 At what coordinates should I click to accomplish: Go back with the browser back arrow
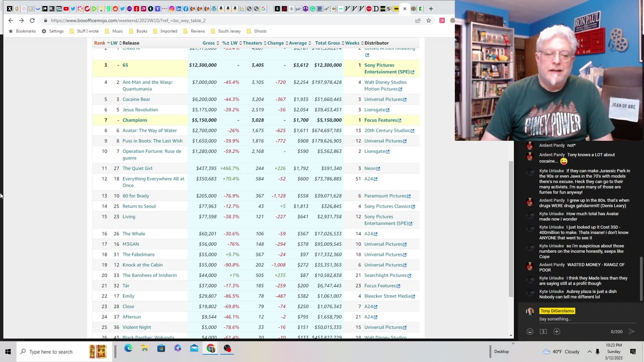tap(11, 21)
